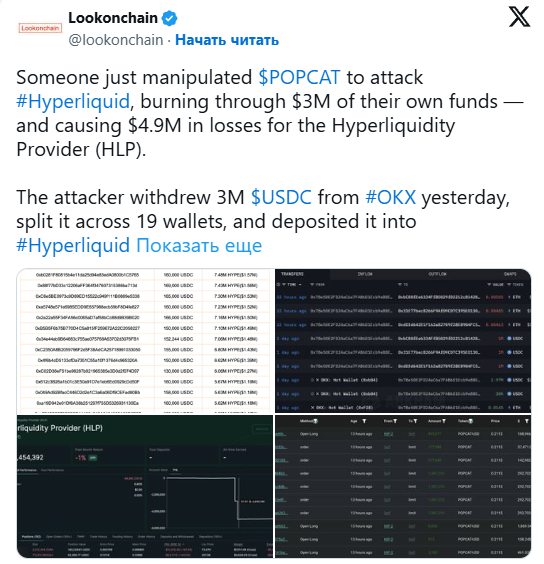
Task: Open the first #Hyperliquid hashtag
Action: click(73, 101)
